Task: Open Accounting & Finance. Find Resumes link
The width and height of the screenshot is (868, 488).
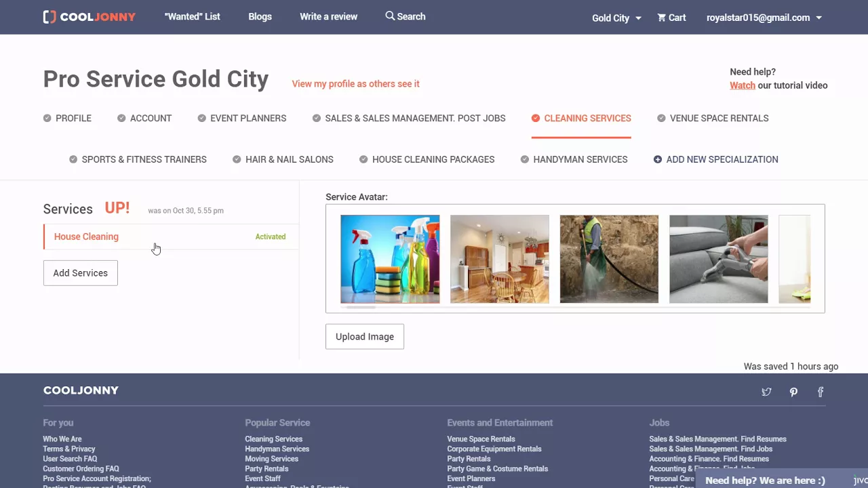Action: point(709,459)
